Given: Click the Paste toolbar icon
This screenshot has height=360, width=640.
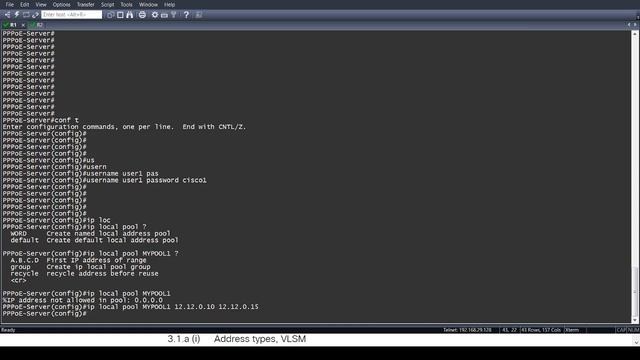Looking at the screenshot, I should coord(120,15).
